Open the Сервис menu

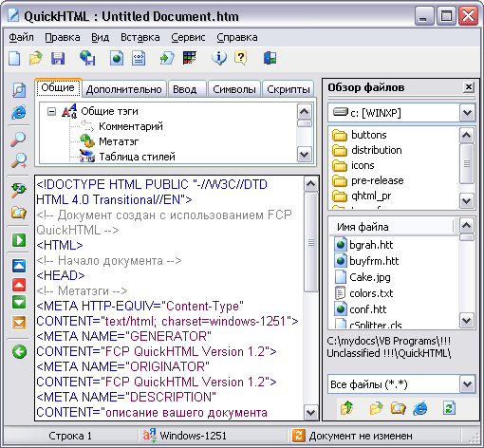coord(188,37)
